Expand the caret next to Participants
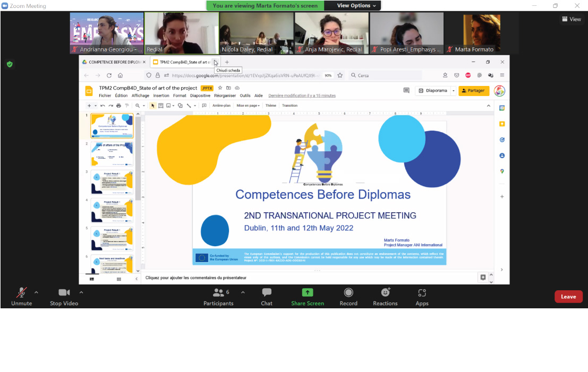Screen dimensions: 588x372 coord(243,292)
